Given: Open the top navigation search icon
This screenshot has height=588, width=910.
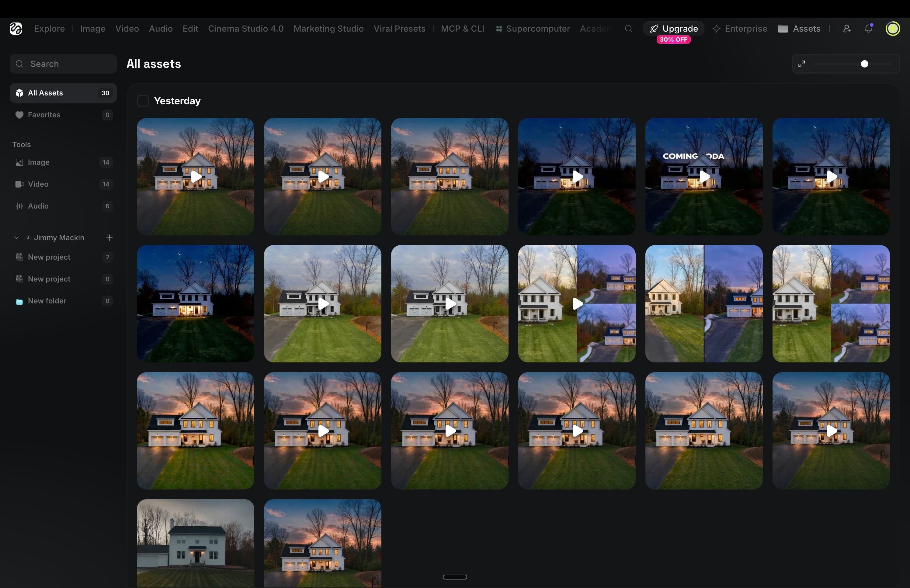Looking at the screenshot, I should pos(628,29).
